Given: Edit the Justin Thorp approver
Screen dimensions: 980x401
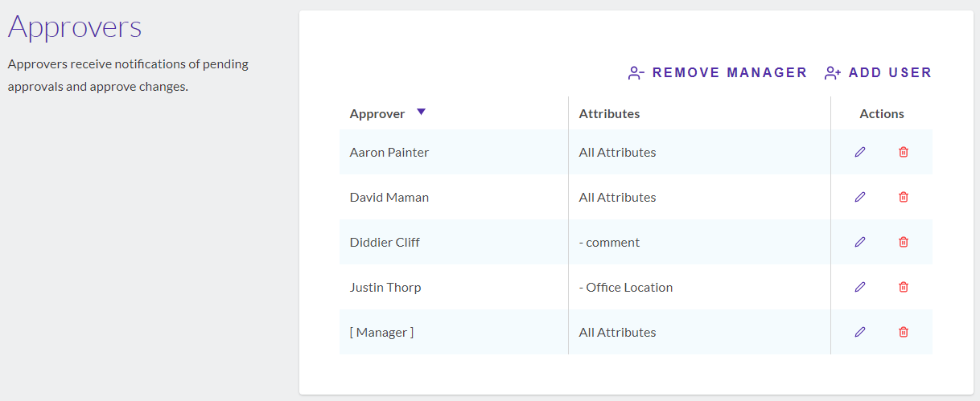Looking at the screenshot, I should (860, 287).
